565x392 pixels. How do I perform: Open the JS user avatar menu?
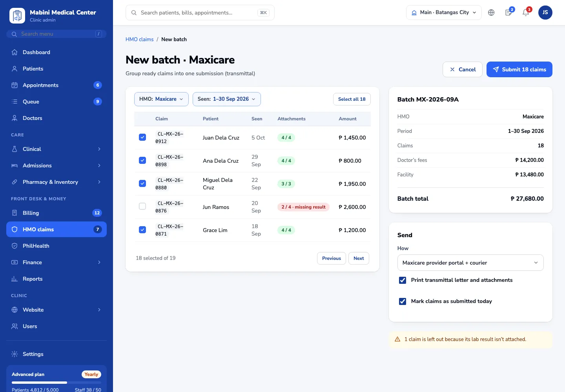click(x=545, y=13)
